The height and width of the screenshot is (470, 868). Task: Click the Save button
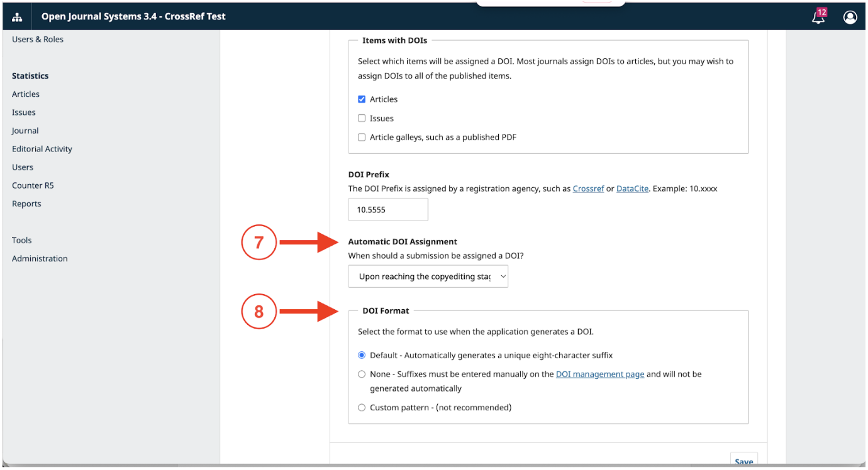point(743,461)
